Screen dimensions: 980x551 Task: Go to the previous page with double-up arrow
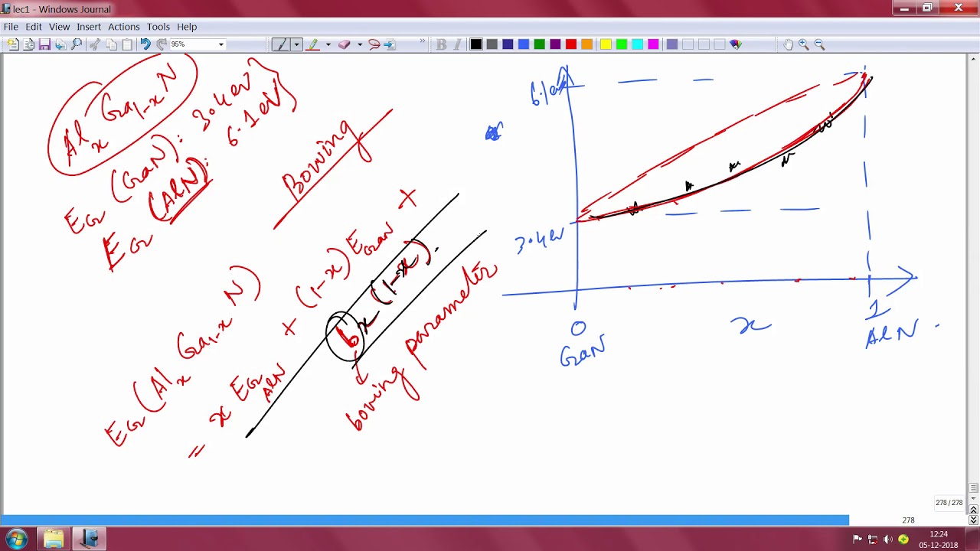pos(973,509)
